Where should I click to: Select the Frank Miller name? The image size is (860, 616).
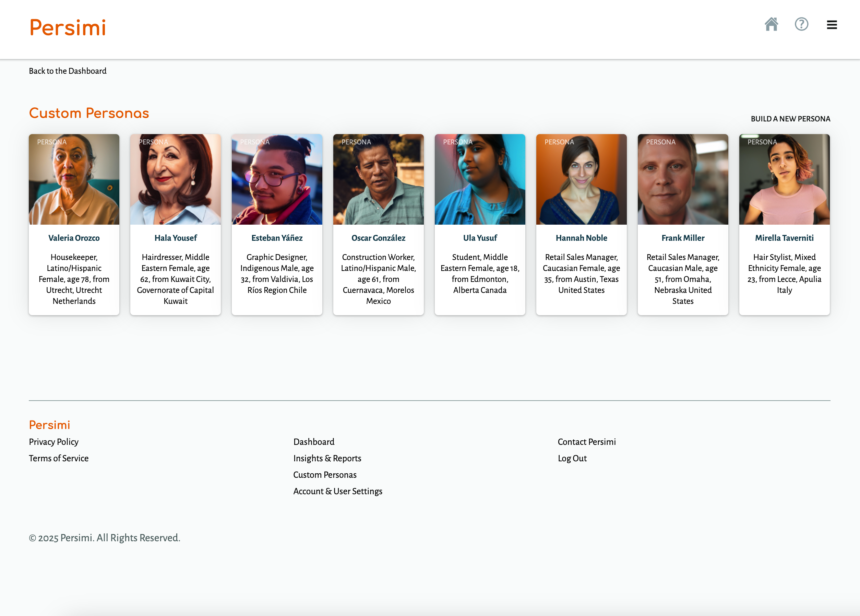tap(683, 238)
